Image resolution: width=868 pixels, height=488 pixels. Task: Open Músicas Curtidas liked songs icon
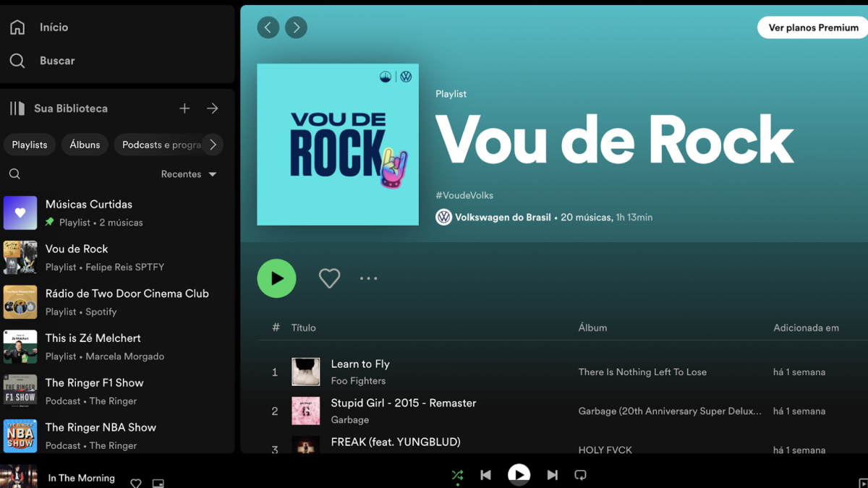pyautogui.click(x=20, y=213)
